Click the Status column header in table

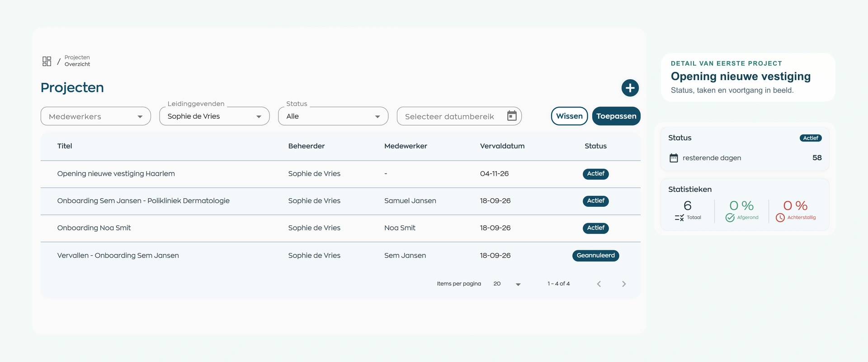coord(595,146)
